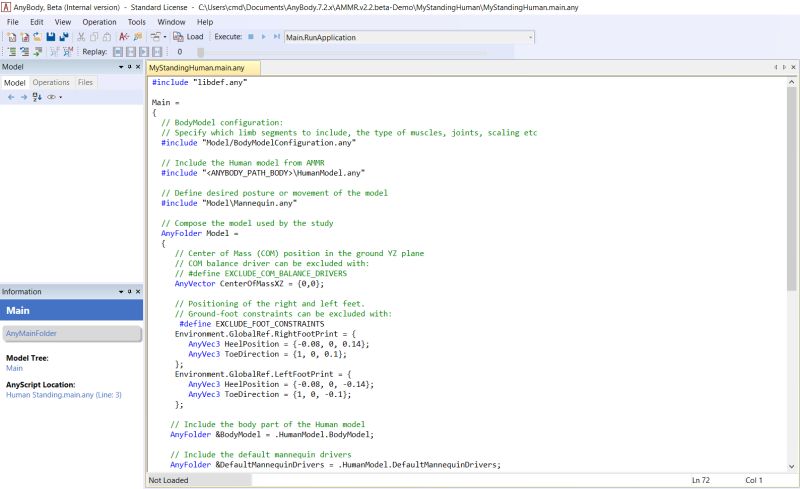800x489 pixels.
Task: Open the Information panel options dropdown arrow
Action: click(121, 291)
